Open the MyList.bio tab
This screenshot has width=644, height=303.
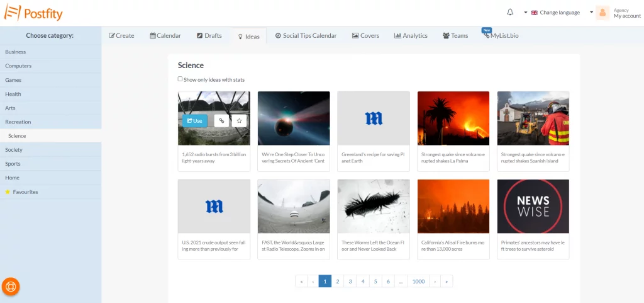point(501,36)
